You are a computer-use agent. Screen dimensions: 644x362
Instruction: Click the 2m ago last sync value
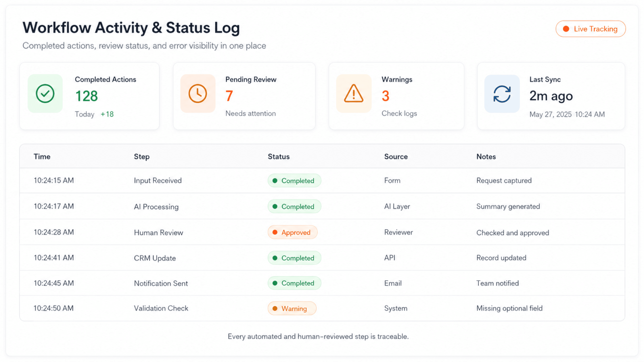click(551, 96)
